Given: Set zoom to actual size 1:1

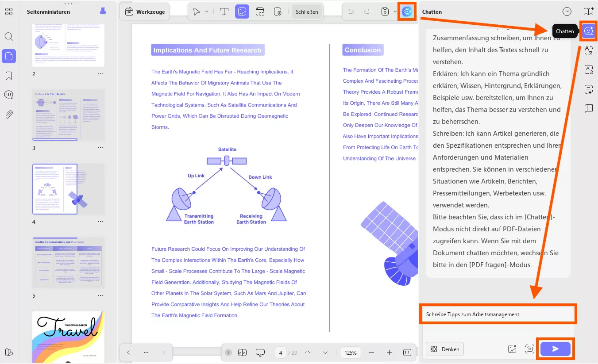Looking at the screenshot, I should tap(407, 353).
